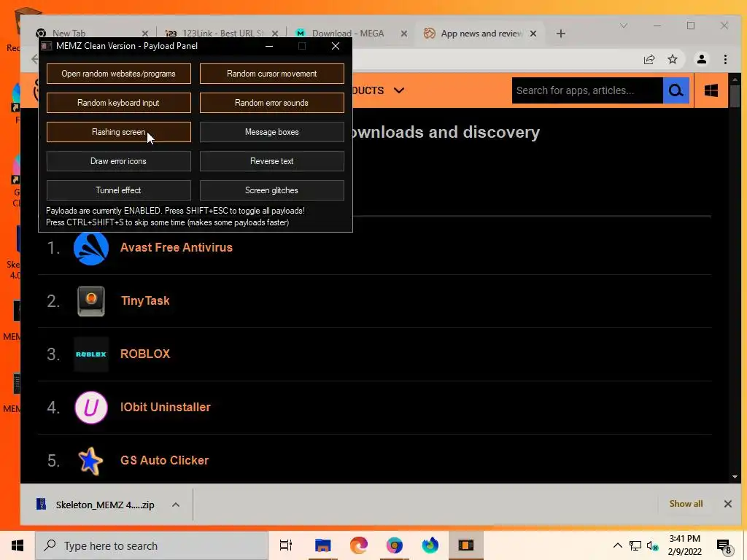The image size is (747, 560).
Task: Toggle the Random keyboard input payload
Action: click(x=119, y=103)
